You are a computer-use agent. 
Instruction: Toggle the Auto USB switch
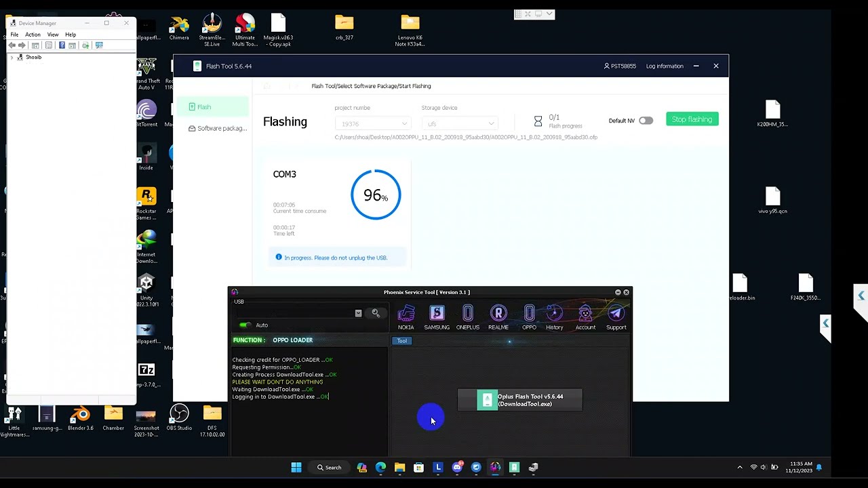(x=245, y=325)
